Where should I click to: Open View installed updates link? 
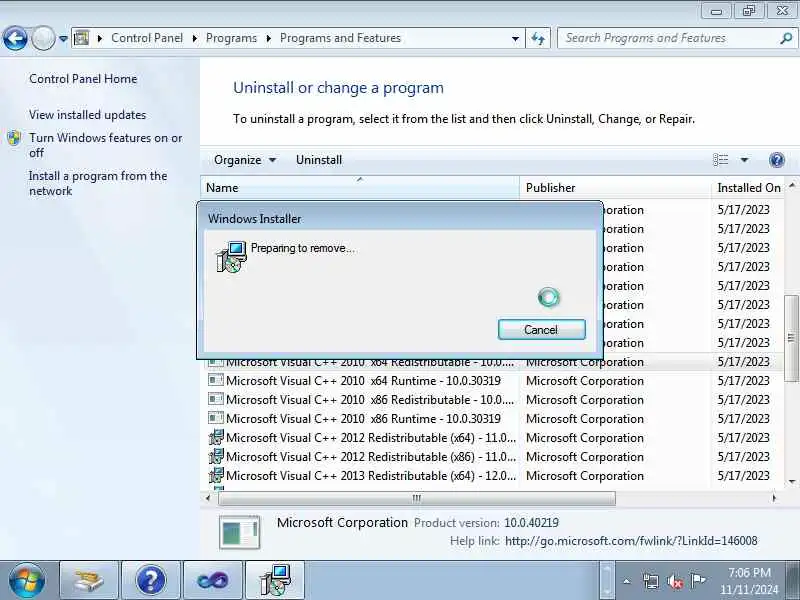tap(87, 115)
